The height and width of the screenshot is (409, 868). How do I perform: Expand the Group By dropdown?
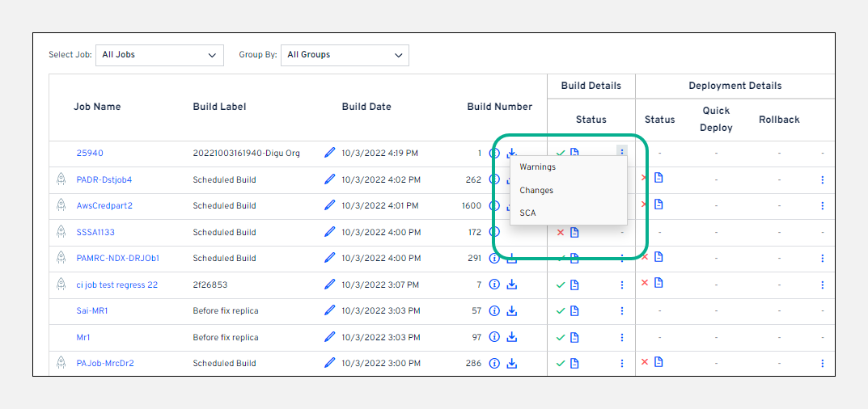(345, 55)
